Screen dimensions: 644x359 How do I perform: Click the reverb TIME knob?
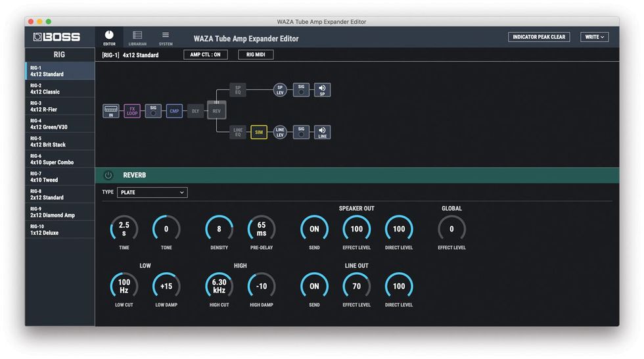point(124,229)
